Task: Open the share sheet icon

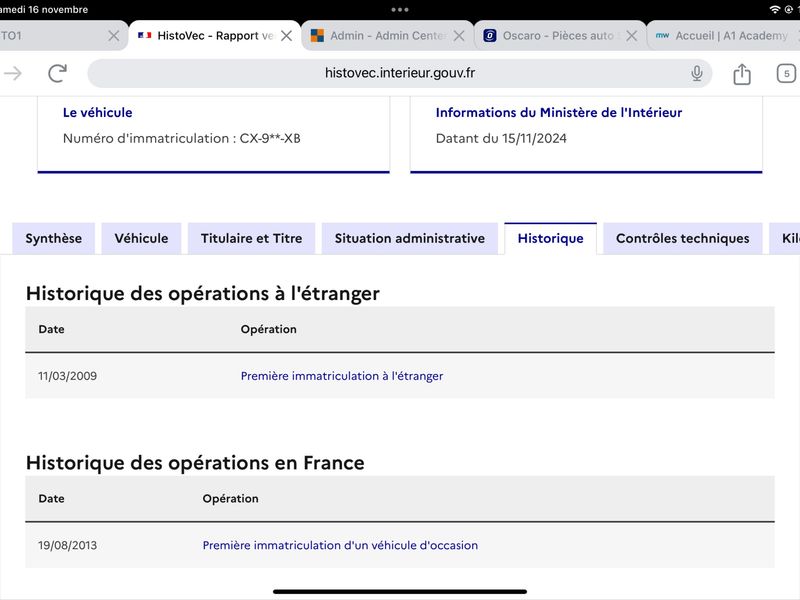Action: click(x=742, y=73)
